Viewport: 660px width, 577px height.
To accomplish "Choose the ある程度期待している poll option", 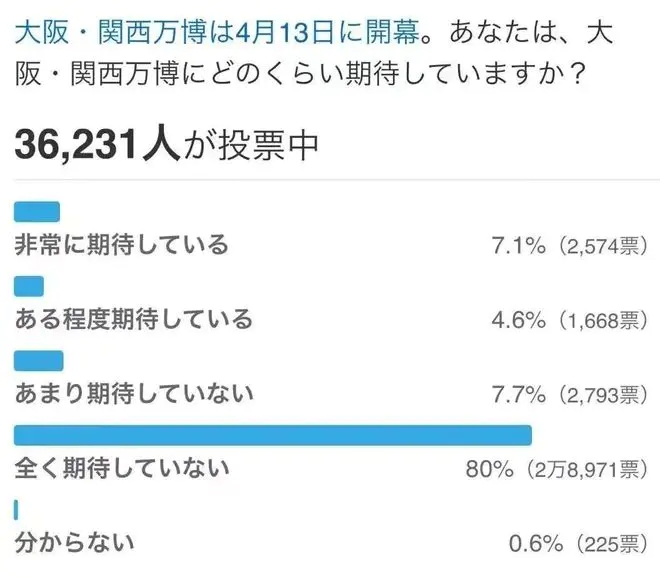I will click(133, 319).
